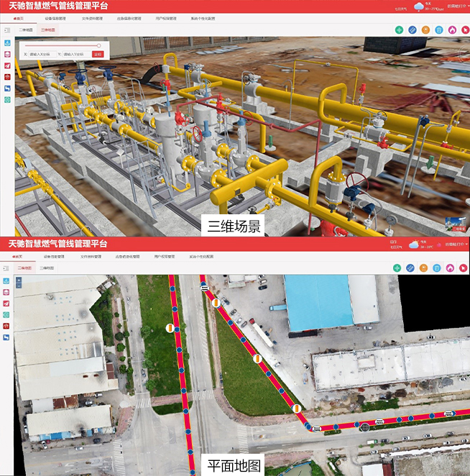The image size is (470, 476).
Task: Click the Y coordinate input field
Action: tap(75, 54)
